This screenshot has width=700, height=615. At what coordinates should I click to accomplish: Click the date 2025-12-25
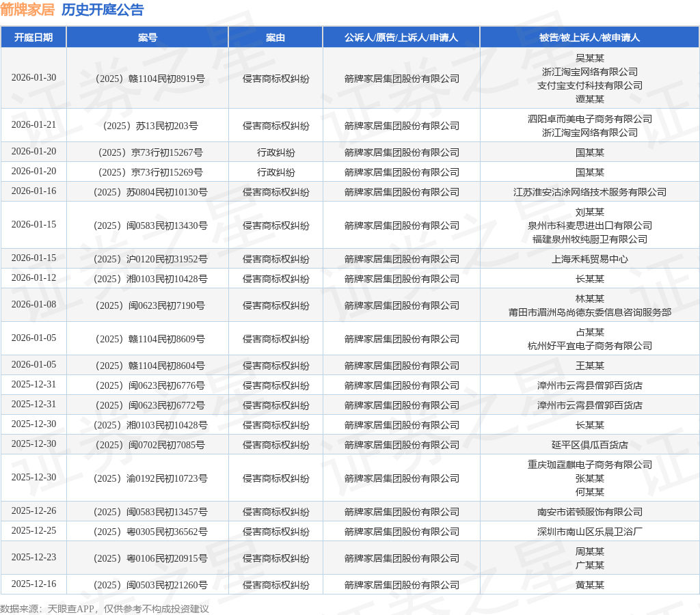33,530
